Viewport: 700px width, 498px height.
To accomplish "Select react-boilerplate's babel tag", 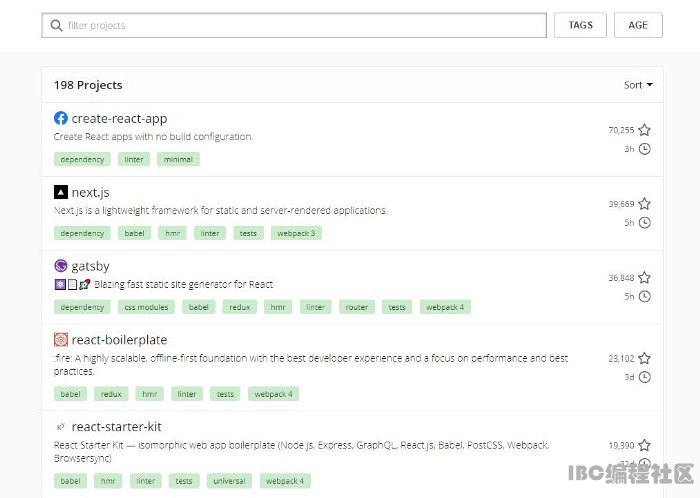I will click(71, 394).
